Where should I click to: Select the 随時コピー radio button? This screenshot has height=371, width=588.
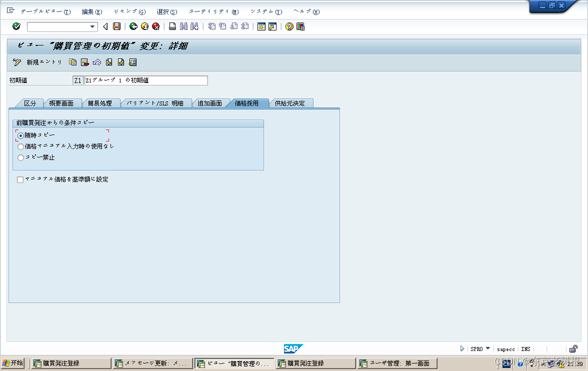(x=20, y=135)
